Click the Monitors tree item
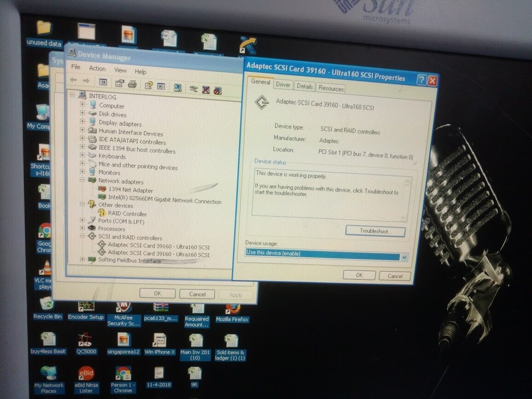 (109, 172)
